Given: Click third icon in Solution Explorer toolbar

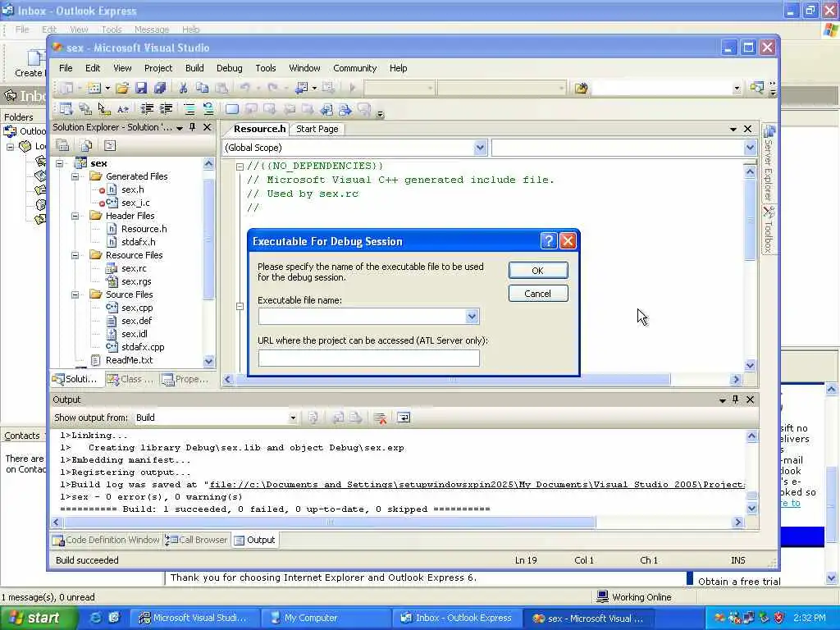Looking at the screenshot, I should point(110,145).
